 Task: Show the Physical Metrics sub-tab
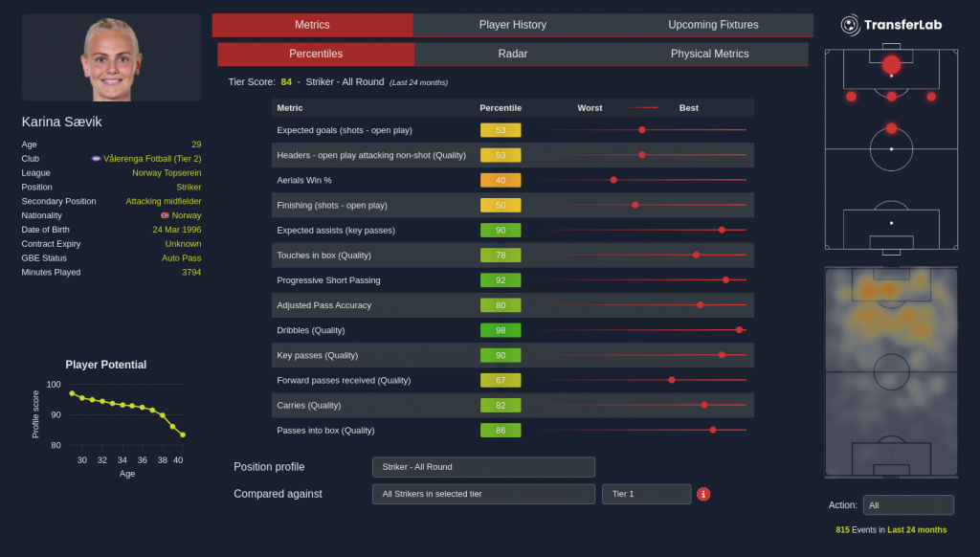click(709, 55)
